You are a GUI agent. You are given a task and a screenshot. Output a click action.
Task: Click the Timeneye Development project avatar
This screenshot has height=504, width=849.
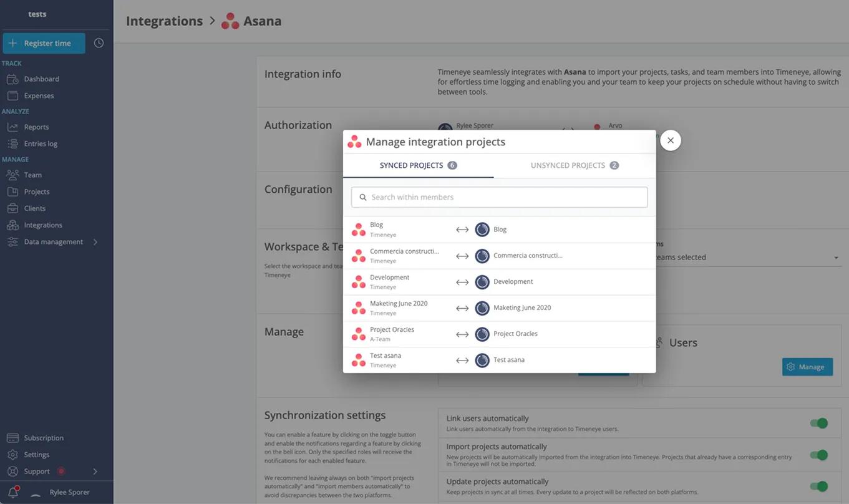(x=482, y=282)
